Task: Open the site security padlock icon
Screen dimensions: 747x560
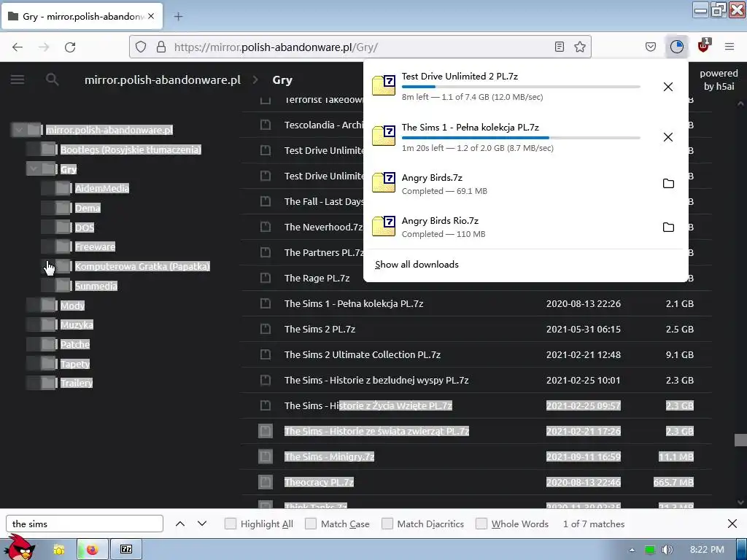Action: click(x=161, y=47)
